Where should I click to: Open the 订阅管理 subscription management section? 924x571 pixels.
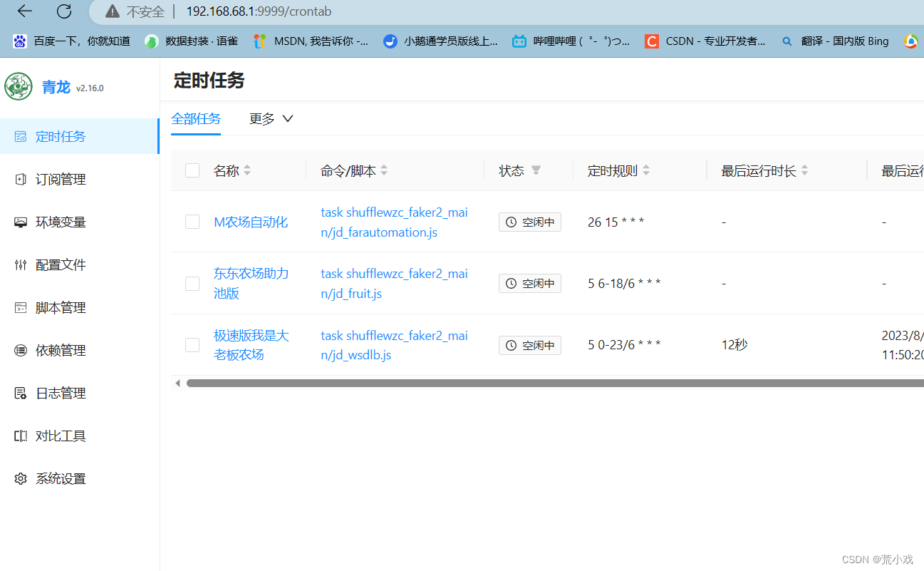coord(61,179)
